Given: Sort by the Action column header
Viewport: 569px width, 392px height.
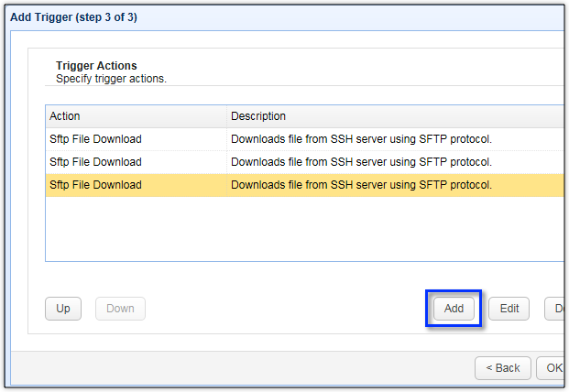Looking at the screenshot, I should pyautogui.click(x=136, y=116).
